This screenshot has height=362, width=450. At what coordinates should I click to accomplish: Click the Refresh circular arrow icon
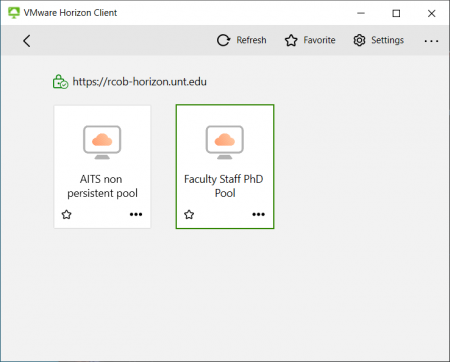point(223,40)
